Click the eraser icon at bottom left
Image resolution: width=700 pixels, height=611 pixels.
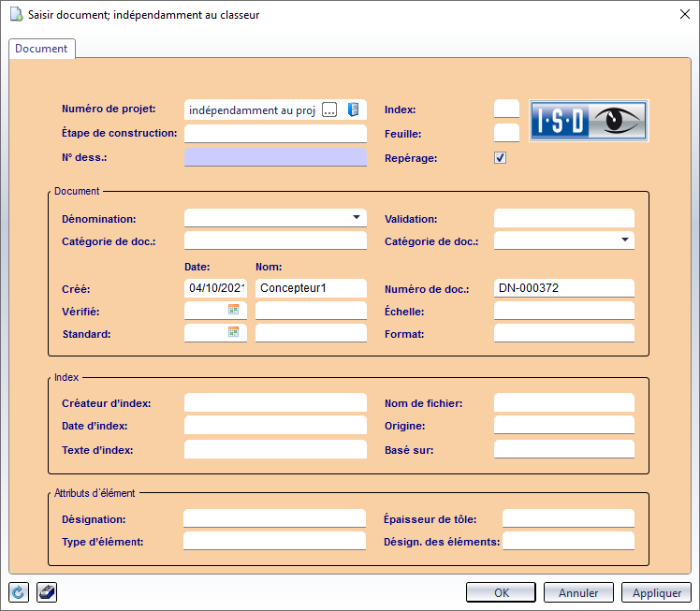pos(46,592)
